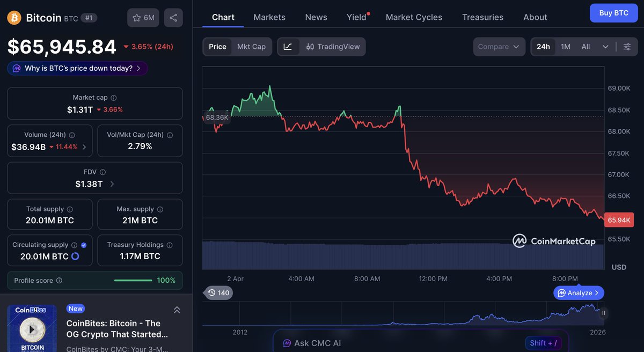
Task: Open the Market Cycles tab
Action: (414, 17)
